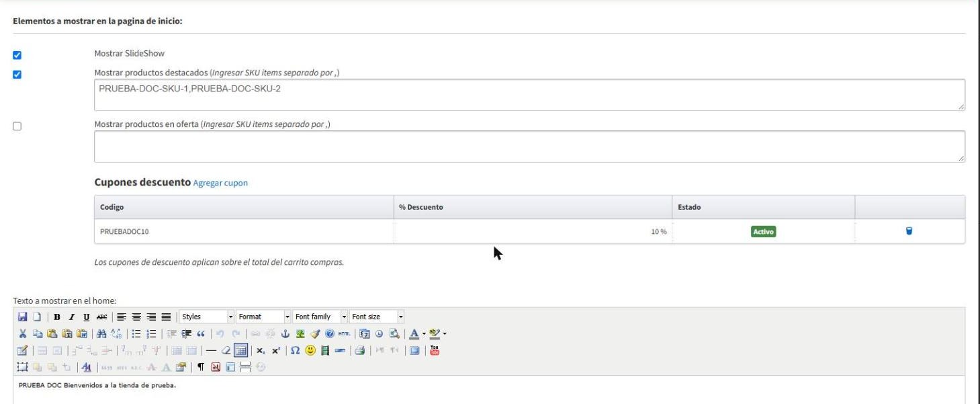Image resolution: width=980 pixels, height=404 pixels.
Task: Open the Styles dropdown
Action: (x=207, y=317)
